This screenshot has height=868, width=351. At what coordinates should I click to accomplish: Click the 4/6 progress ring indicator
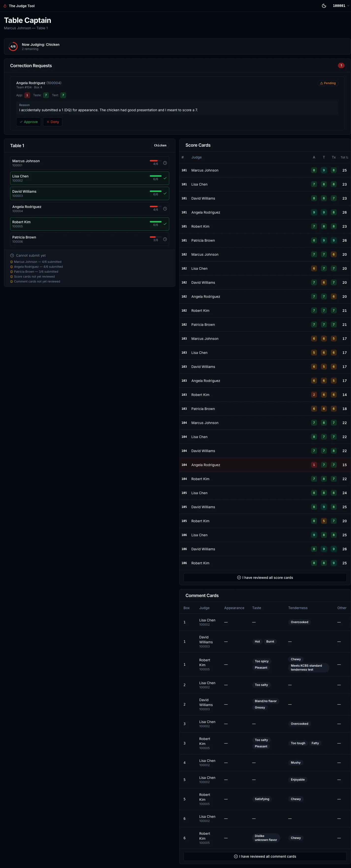(13, 47)
